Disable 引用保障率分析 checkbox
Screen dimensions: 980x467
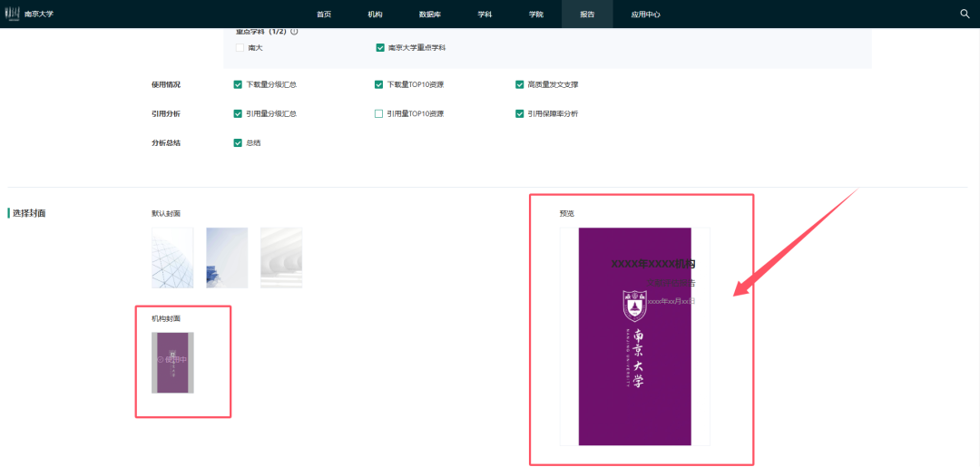(520, 113)
